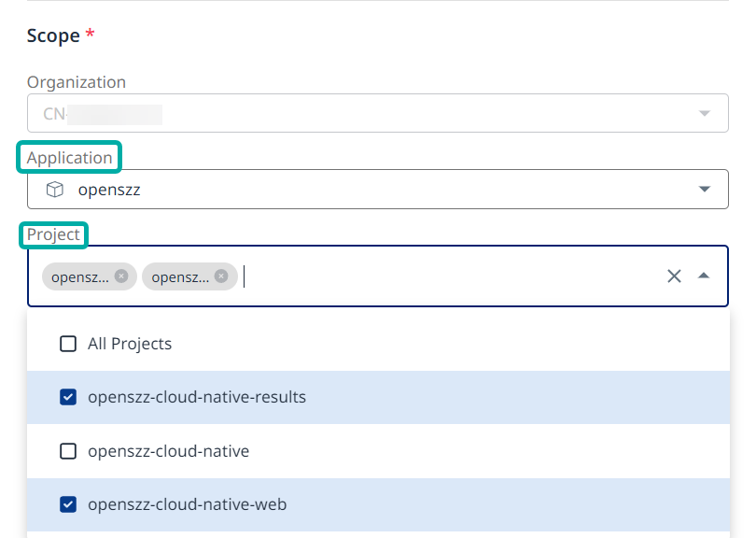This screenshot has height=538, width=756.
Task: Click the highlighted Project label
Action: pos(53,234)
